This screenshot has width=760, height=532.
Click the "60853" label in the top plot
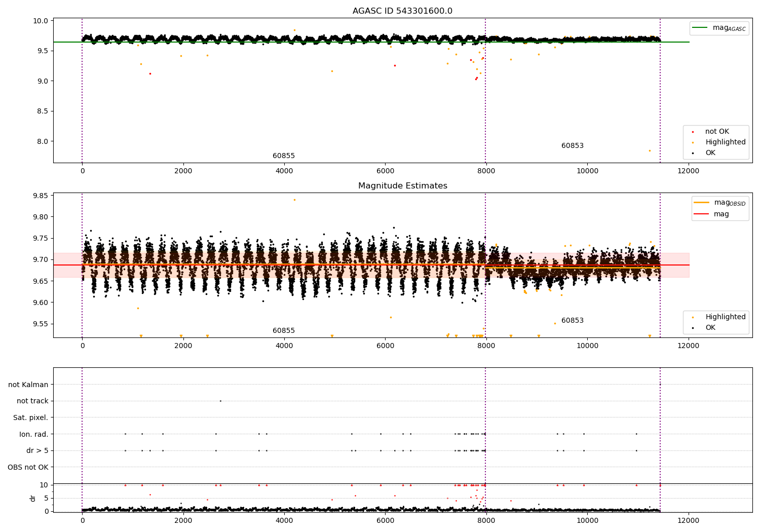[573, 146]
